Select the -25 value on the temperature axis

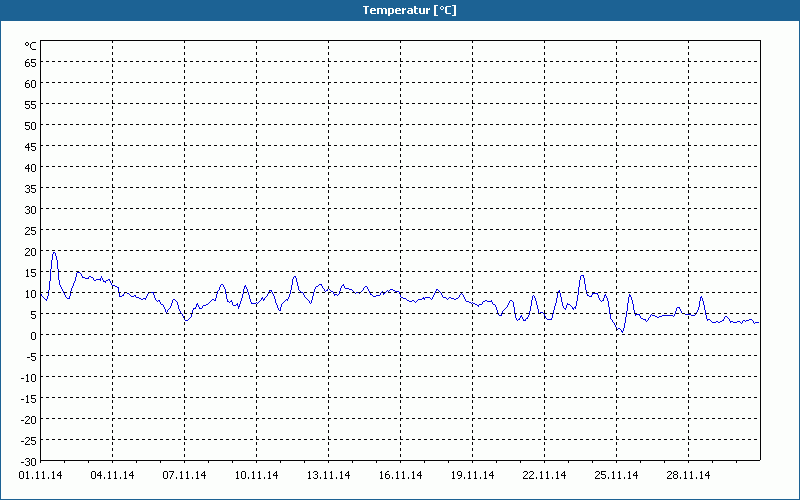(29, 441)
